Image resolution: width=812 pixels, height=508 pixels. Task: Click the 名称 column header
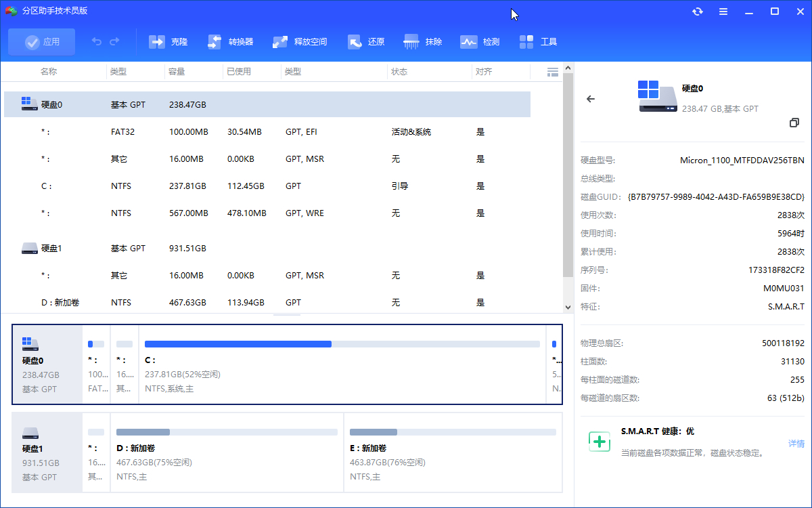49,72
